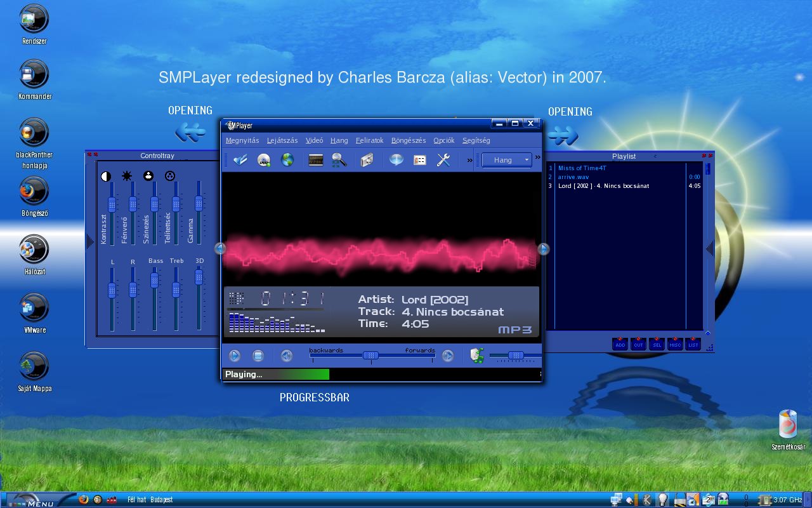Open the Böngészés menu

pos(409,140)
